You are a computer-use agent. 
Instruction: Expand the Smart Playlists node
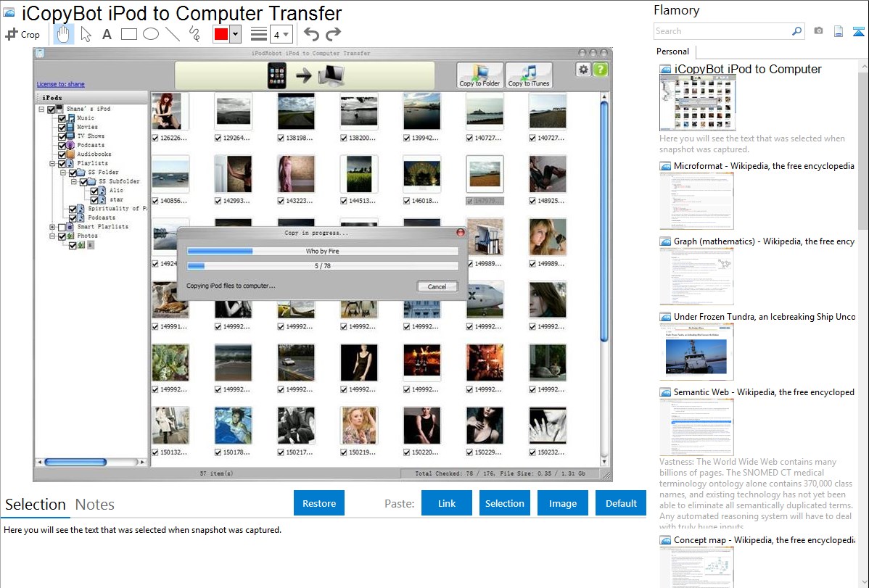(x=53, y=227)
